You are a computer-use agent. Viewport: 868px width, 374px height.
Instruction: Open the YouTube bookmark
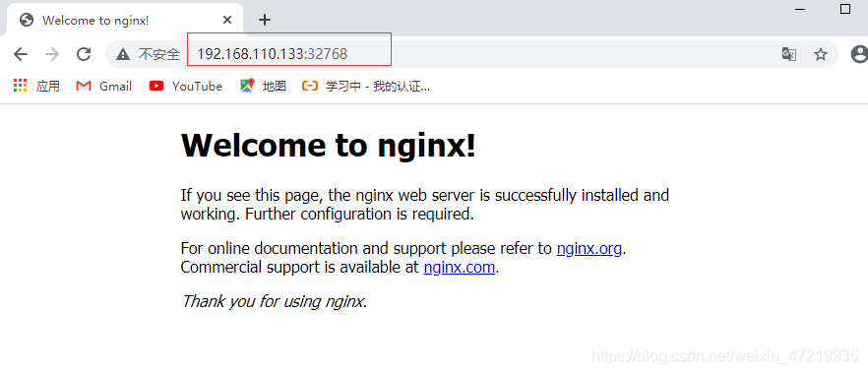(x=186, y=86)
